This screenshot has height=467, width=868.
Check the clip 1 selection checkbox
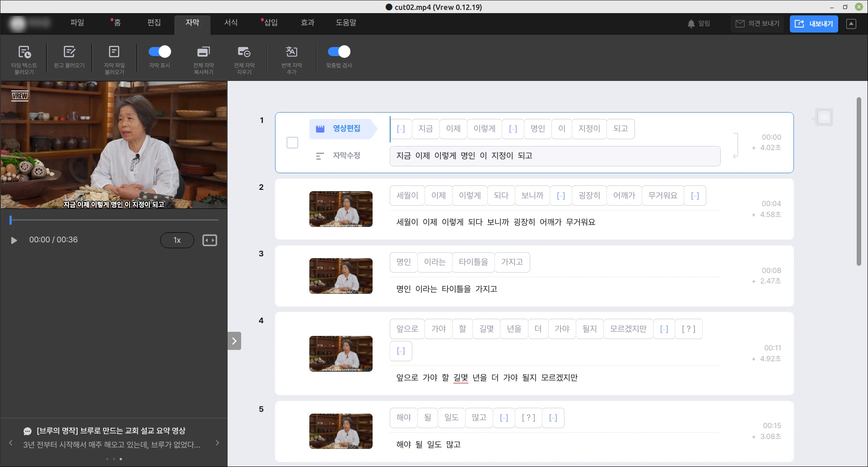click(x=293, y=142)
